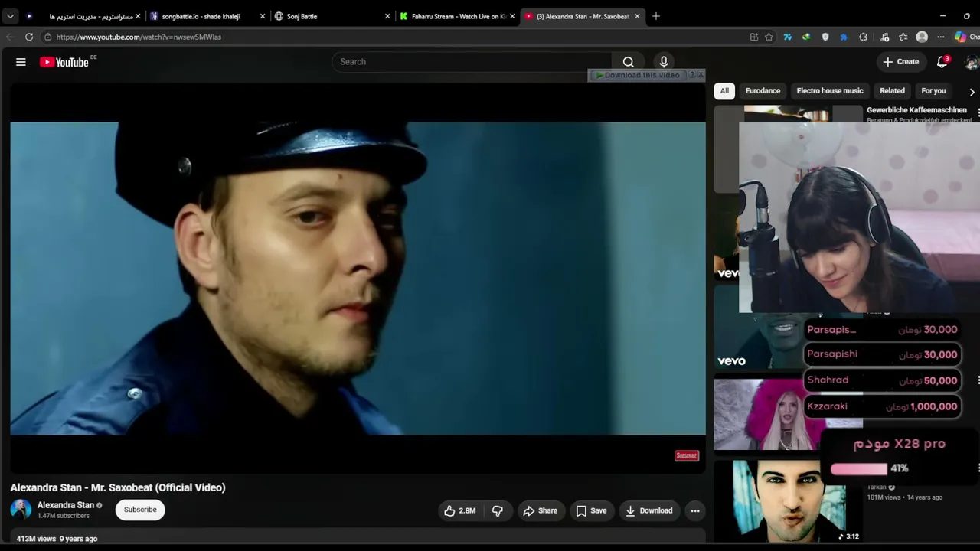Bookmark this page with the star icon
The width and height of the screenshot is (980, 551).
pyautogui.click(x=769, y=37)
